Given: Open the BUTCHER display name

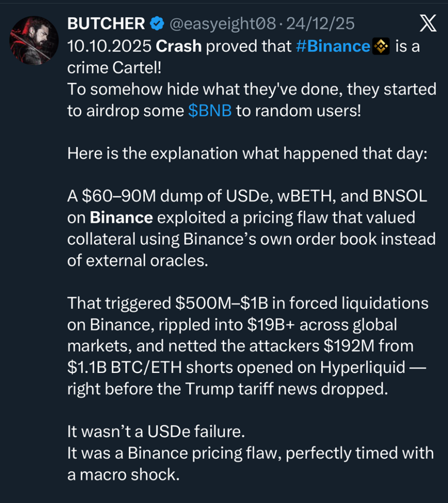Looking at the screenshot, I should (x=106, y=23).
